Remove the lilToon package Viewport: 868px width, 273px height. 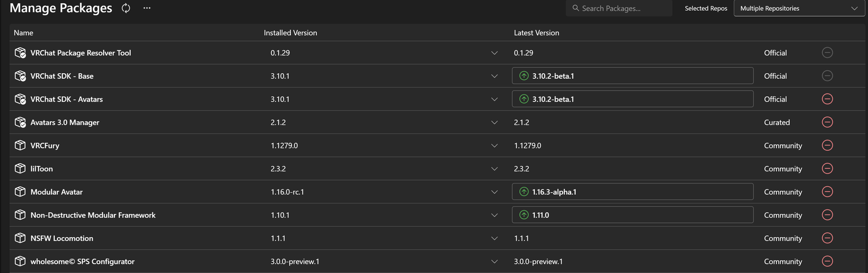pyautogui.click(x=827, y=169)
